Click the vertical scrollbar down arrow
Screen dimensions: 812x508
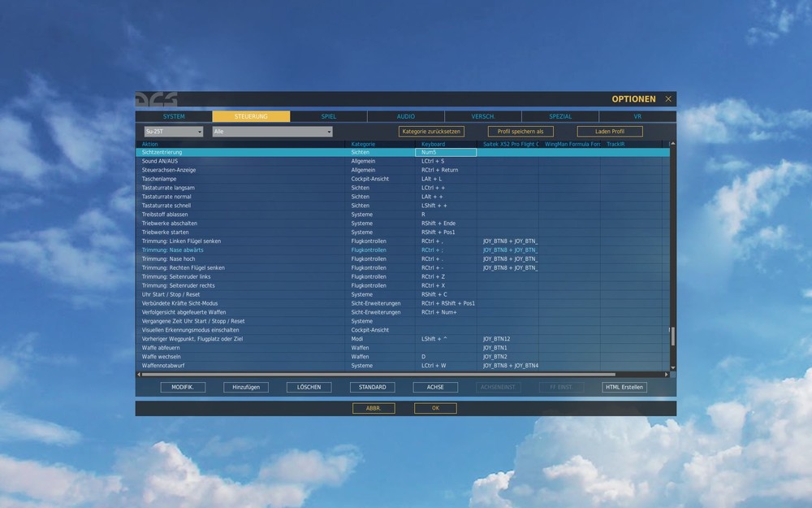point(672,368)
